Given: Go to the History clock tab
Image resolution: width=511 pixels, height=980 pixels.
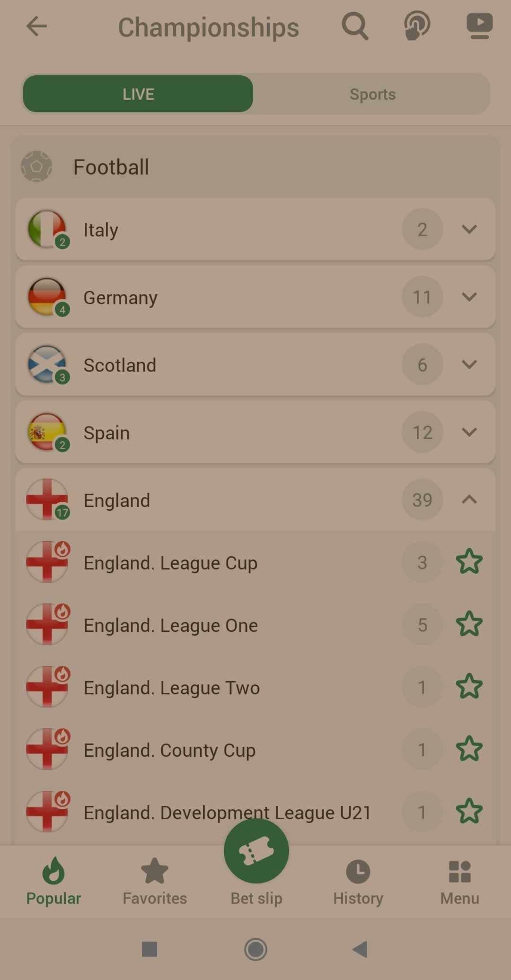Looking at the screenshot, I should [x=358, y=883].
